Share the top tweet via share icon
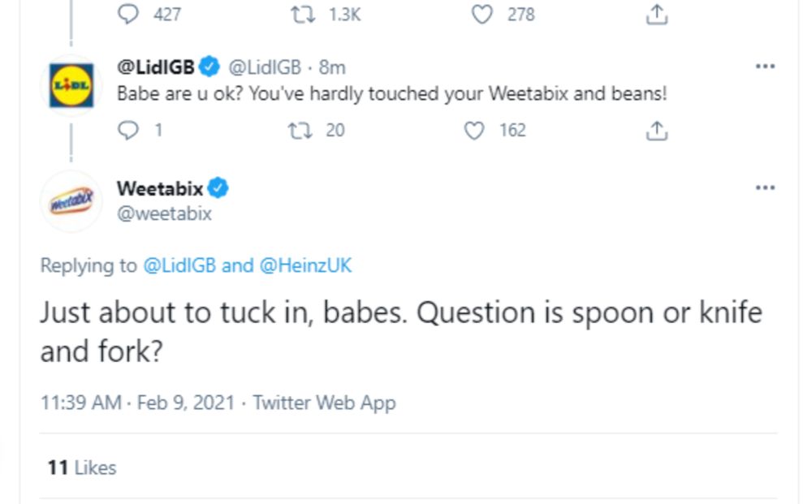This screenshot has width=812, height=504. [x=657, y=14]
